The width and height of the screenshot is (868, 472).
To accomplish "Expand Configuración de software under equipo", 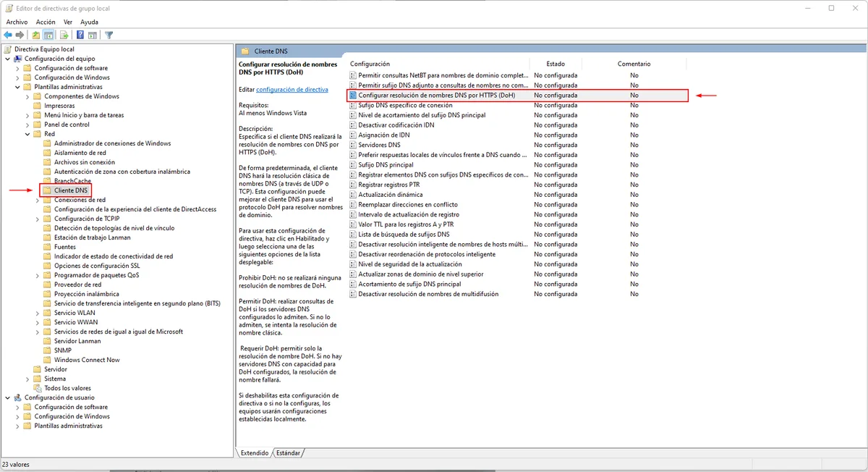I will pyautogui.click(x=17, y=68).
